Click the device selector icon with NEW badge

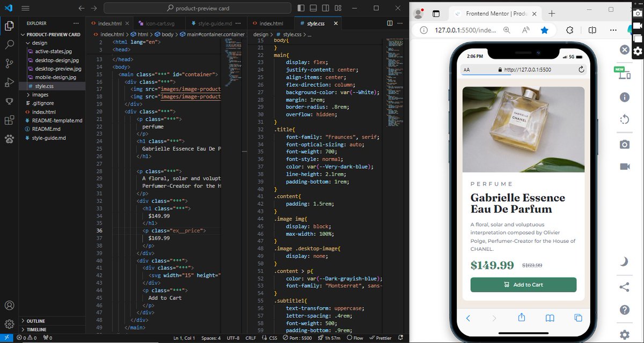(623, 73)
